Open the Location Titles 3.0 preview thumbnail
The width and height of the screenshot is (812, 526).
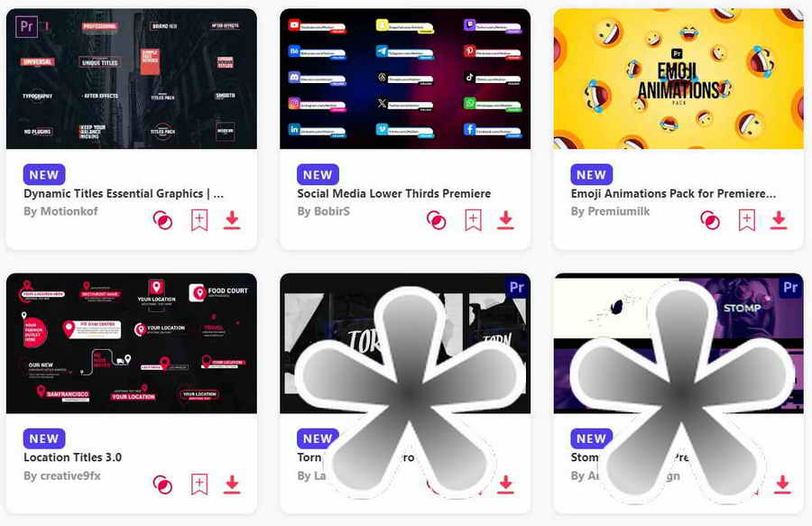point(132,343)
